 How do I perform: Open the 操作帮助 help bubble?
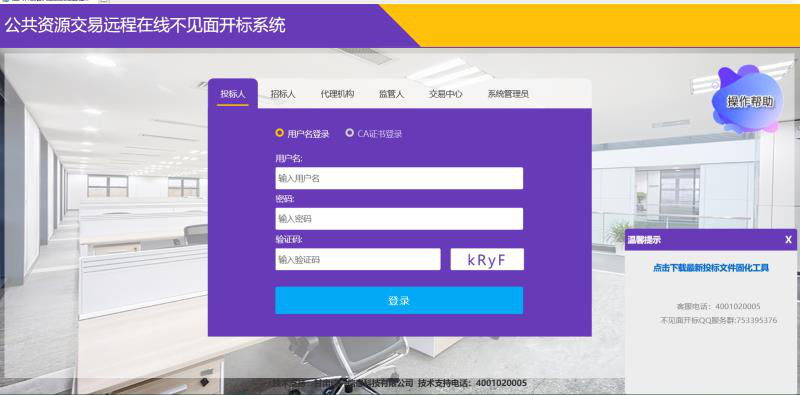749,101
